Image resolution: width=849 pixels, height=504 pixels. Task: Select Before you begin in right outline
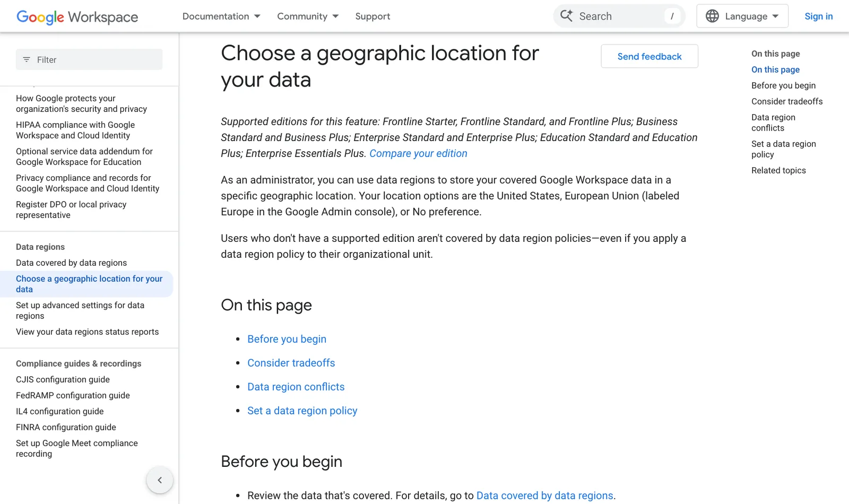(x=783, y=85)
